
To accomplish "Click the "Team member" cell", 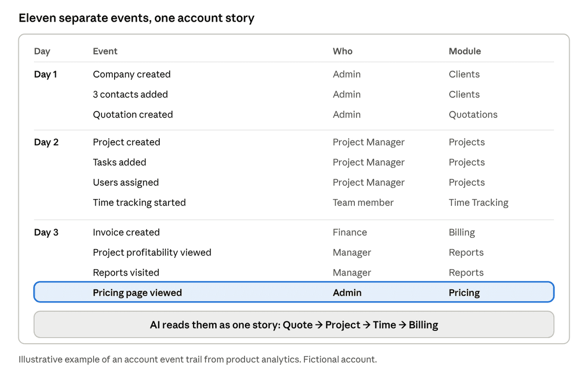I will tap(363, 203).
